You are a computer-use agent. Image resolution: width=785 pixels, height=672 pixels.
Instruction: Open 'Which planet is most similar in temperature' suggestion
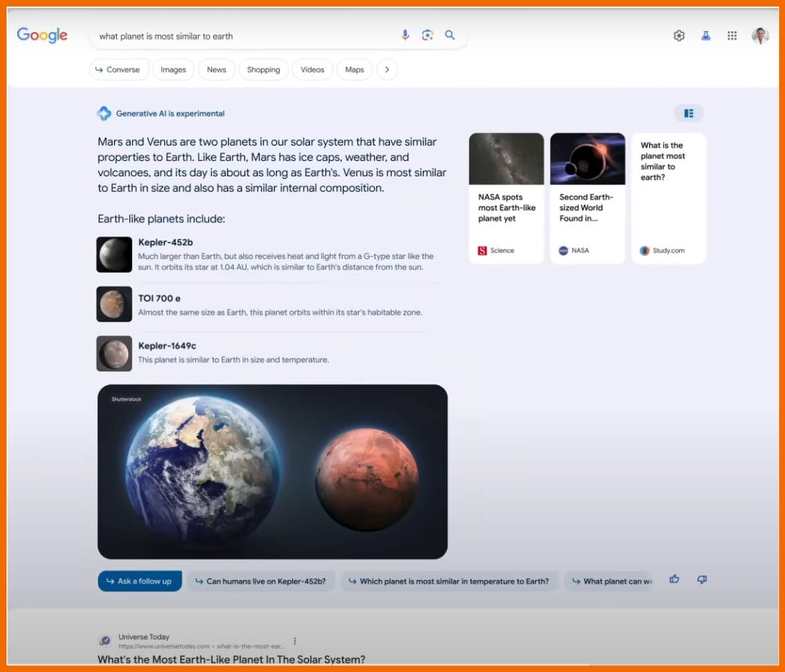pyautogui.click(x=450, y=581)
